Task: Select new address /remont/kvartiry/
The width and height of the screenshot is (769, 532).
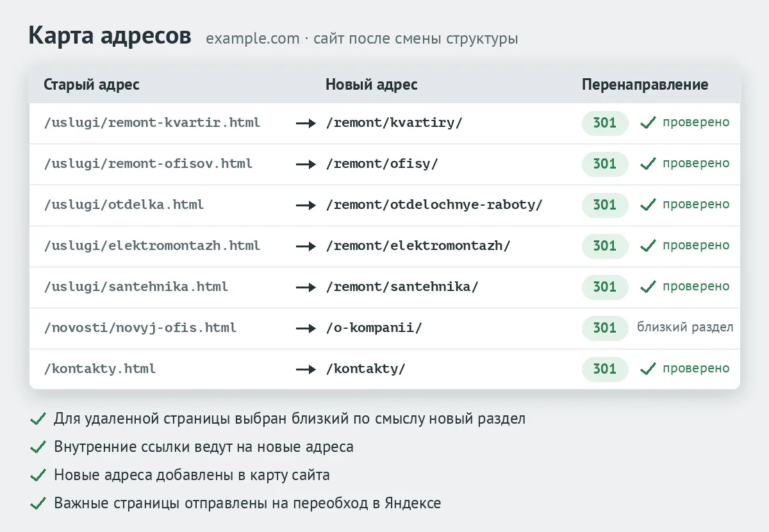Action: [394, 123]
